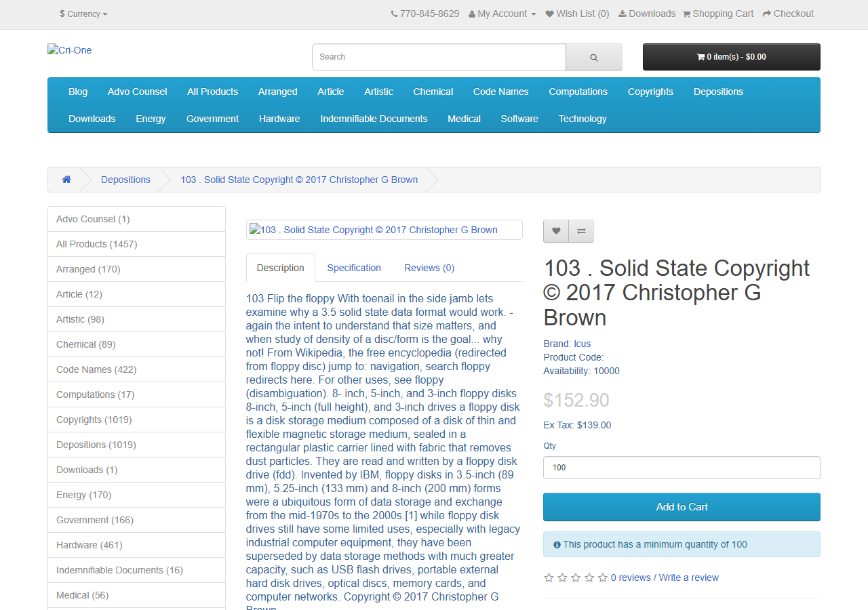Open Code Names (422) sidebar category

coord(136,369)
